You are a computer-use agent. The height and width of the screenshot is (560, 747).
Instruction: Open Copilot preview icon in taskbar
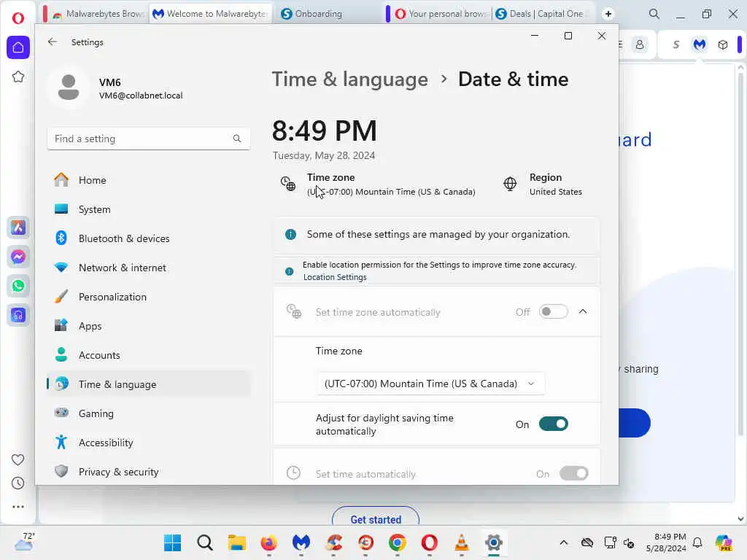[x=724, y=542]
